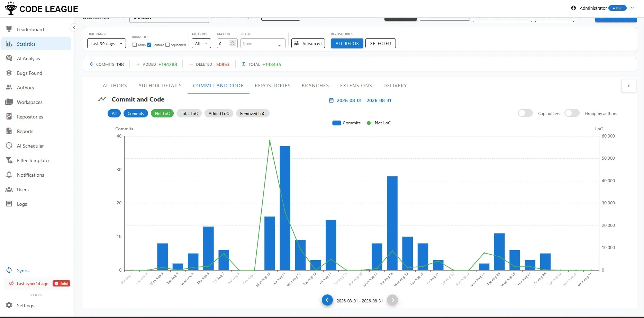Click the Sync refresh icon
Image resolution: width=644 pixels, height=318 pixels.
click(x=9, y=270)
